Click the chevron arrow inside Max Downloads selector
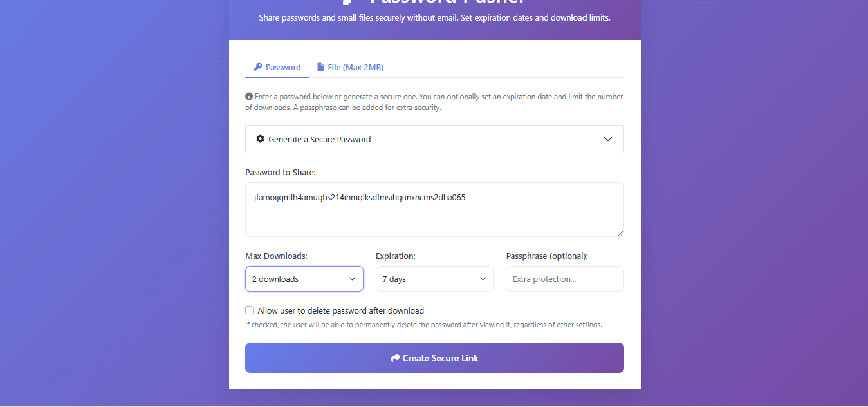Image resolution: width=868 pixels, height=407 pixels. click(x=352, y=279)
